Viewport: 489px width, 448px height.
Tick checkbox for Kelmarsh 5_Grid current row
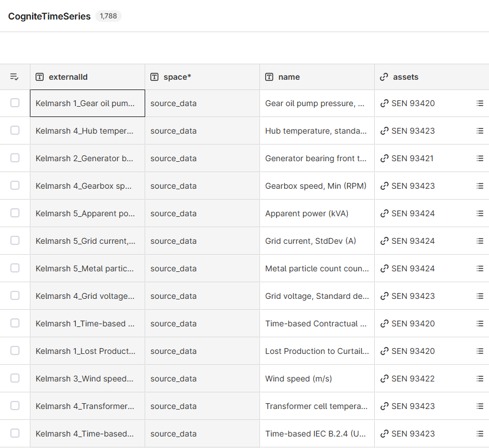tap(15, 240)
